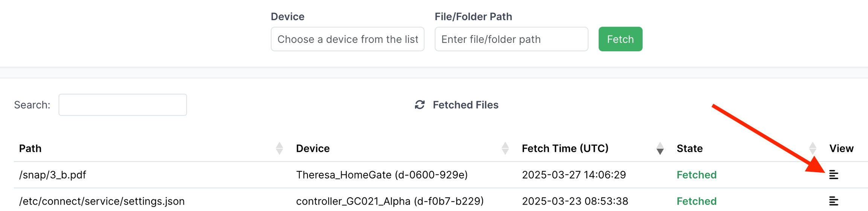Click the State column header label
This screenshot has width=868, height=211.
pyautogui.click(x=689, y=148)
